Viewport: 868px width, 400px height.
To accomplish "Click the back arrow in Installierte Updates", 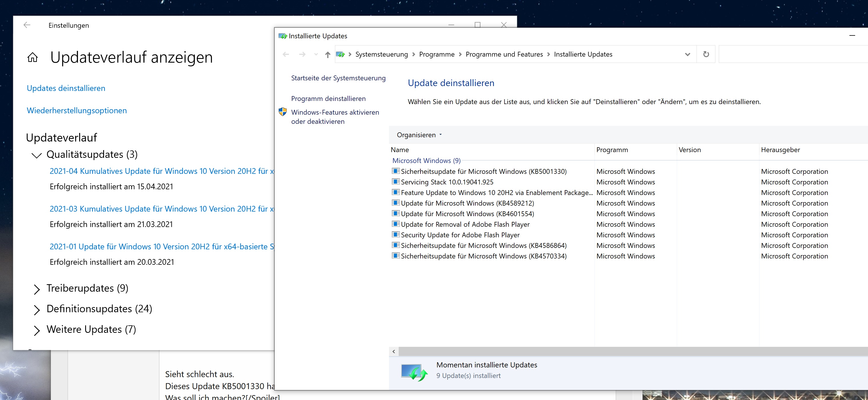I will click(x=286, y=55).
